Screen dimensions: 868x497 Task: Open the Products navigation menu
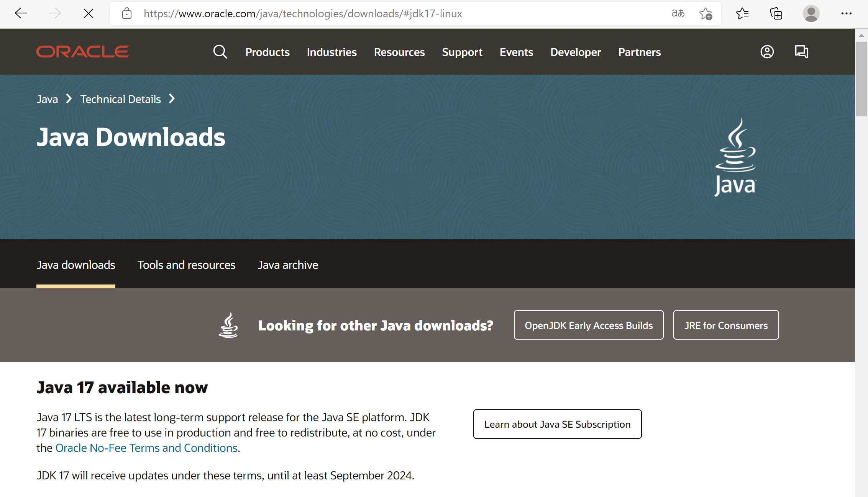267,52
